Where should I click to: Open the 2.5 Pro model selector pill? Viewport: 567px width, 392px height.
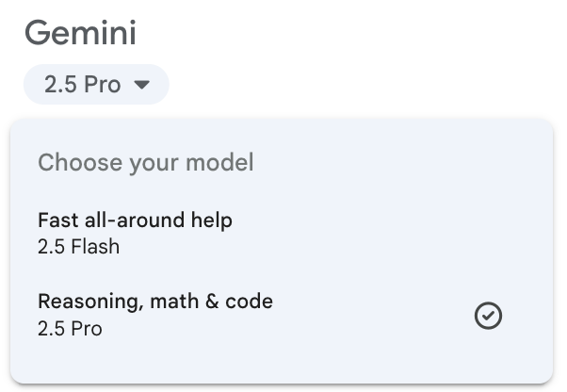[x=96, y=85]
